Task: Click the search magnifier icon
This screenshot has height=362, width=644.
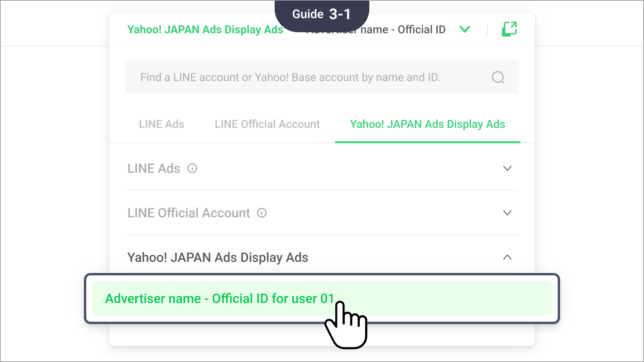Action: 498,77
